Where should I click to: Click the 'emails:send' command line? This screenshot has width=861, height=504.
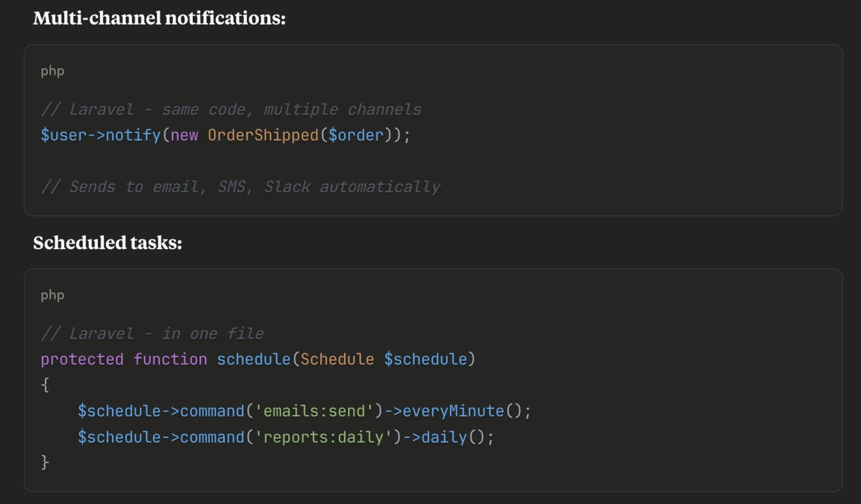coord(304,411)
